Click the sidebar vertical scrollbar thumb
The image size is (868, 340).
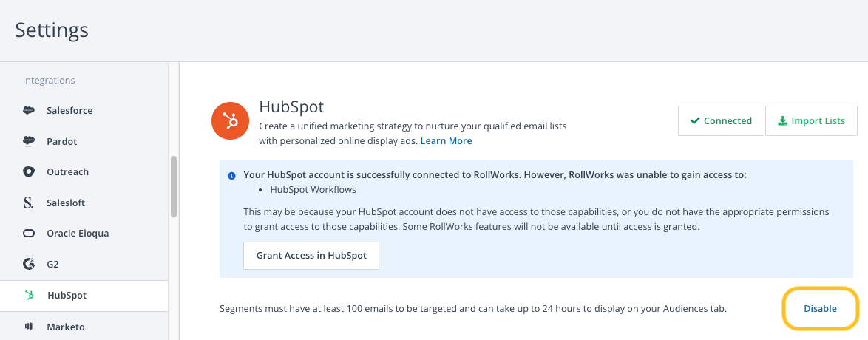[174, 186]
